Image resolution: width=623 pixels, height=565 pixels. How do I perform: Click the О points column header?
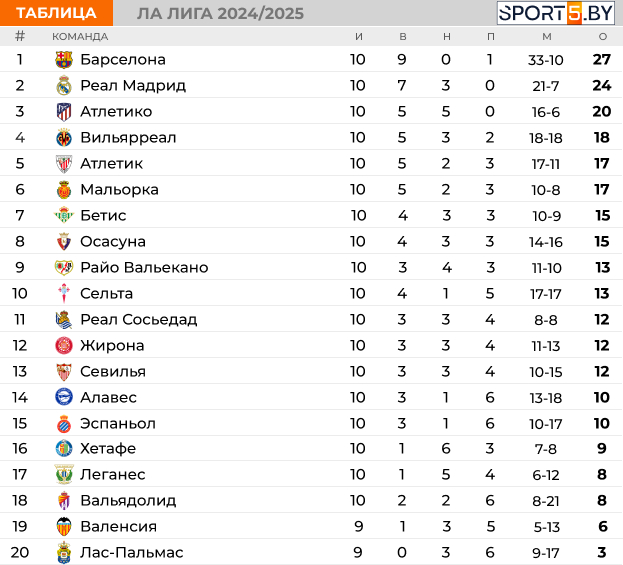click(603, 37)
